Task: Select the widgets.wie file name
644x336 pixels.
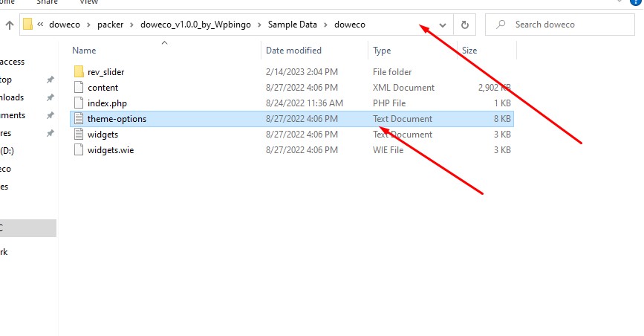Action: [111, 150]
